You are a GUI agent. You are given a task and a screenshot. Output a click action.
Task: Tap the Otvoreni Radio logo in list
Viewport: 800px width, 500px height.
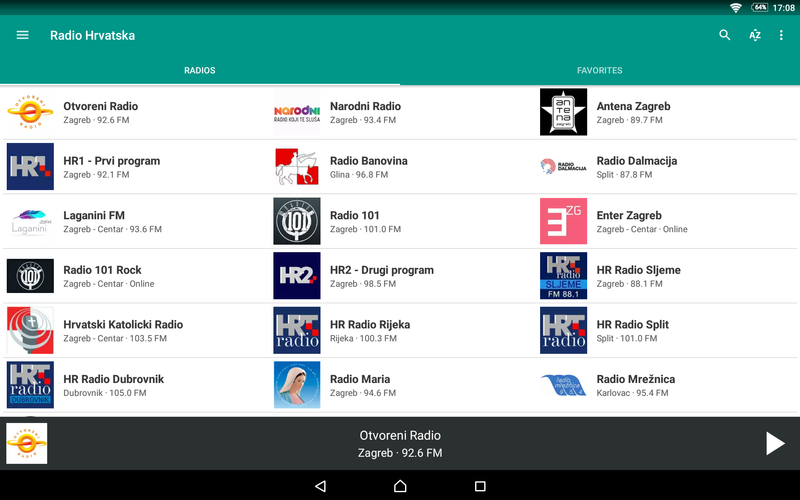tap(30, 112)
